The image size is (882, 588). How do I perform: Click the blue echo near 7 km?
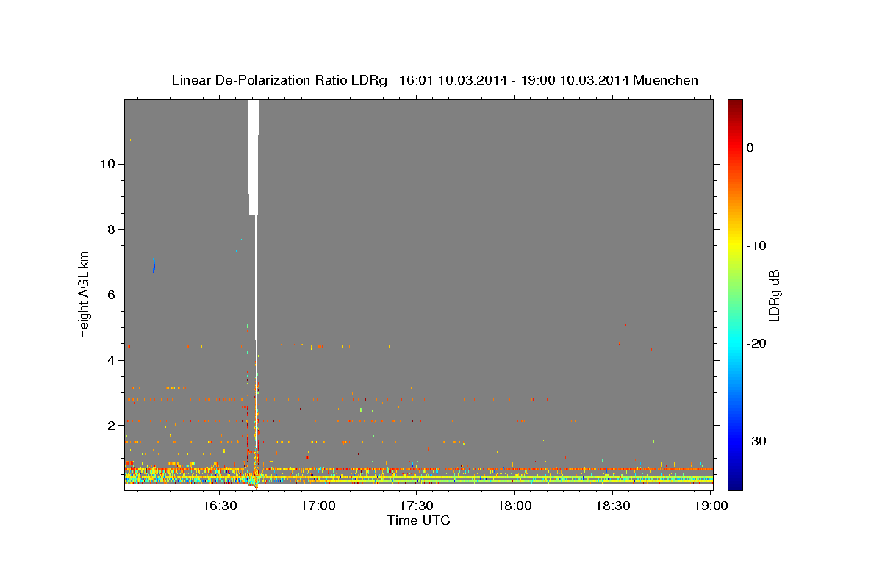click(x=154, y=268)
